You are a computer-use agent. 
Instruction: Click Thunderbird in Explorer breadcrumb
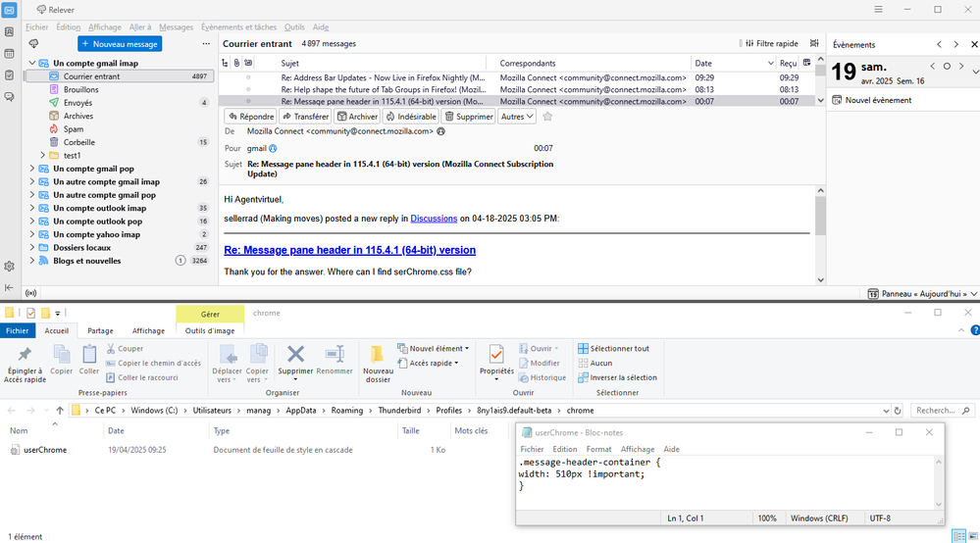(399, 411)
